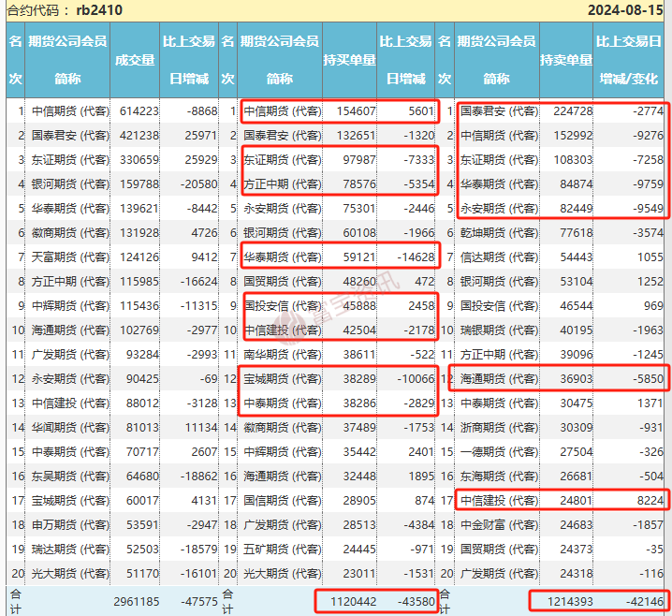Select short position change 8224
The image size is (672, 616).
coord(650,500)
